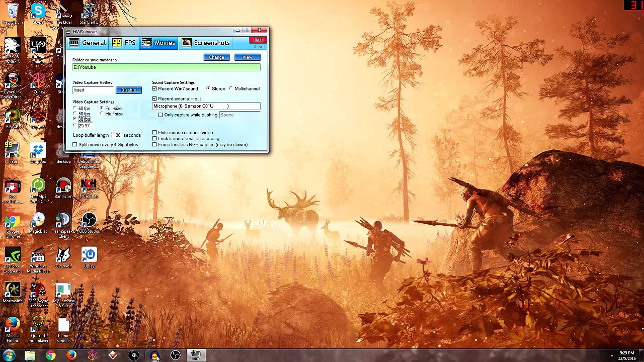Image resolution: width=644 pixels, height=362 pixels.
Task: Enable Hide mouse cursor in video
Action: 155,133
